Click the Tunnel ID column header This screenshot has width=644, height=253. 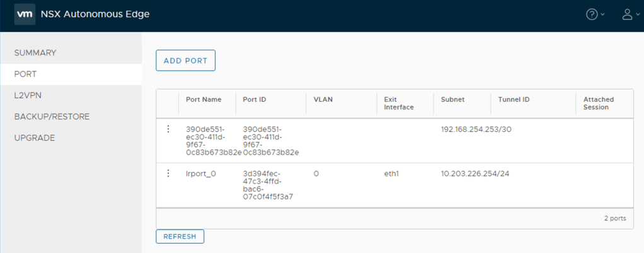pyautogui.click(x=514, y=99)
